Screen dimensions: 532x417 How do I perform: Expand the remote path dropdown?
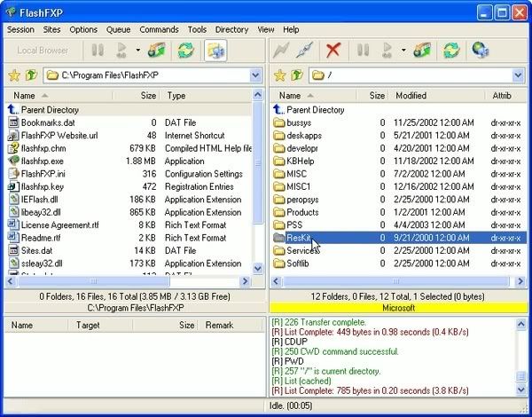pyautogui.click(x=518, y=75)
